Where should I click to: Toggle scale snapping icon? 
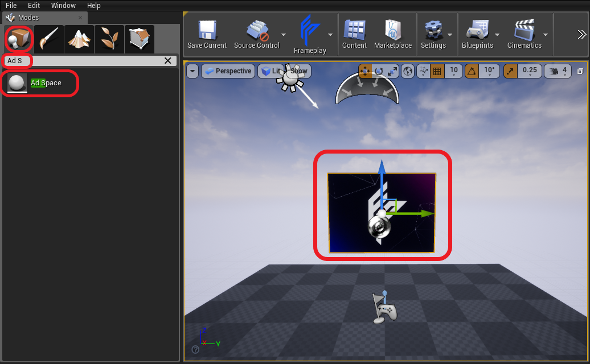[x=511, y=71]
